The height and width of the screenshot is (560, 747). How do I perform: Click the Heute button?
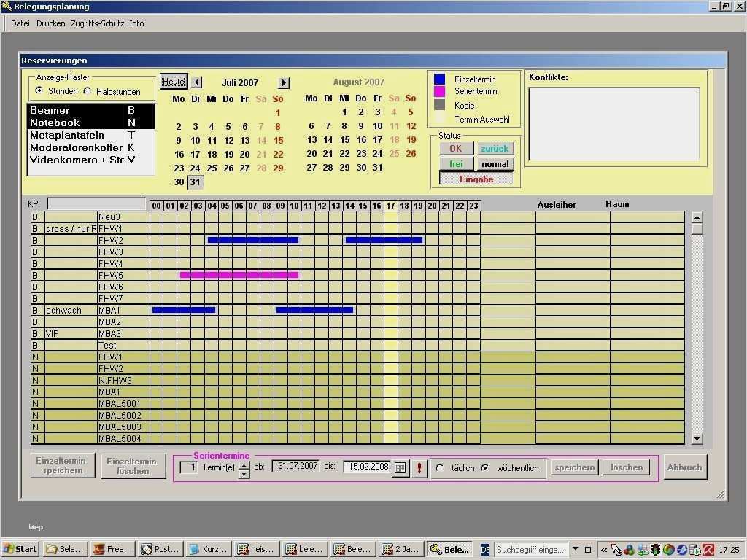tap(174, 82)
